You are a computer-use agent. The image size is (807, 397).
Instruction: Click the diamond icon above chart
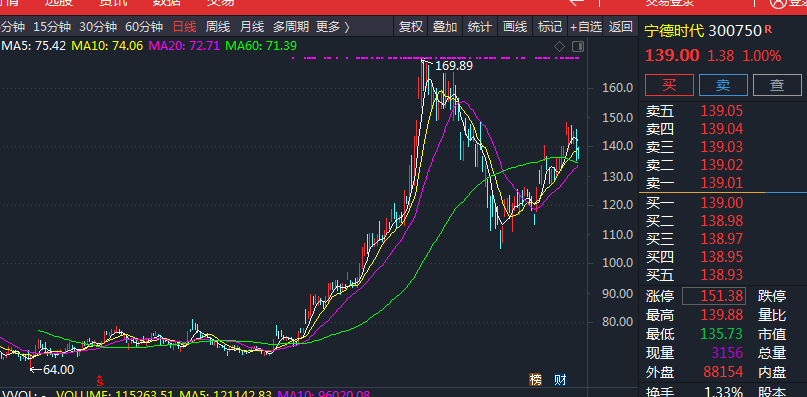point(559,47)
